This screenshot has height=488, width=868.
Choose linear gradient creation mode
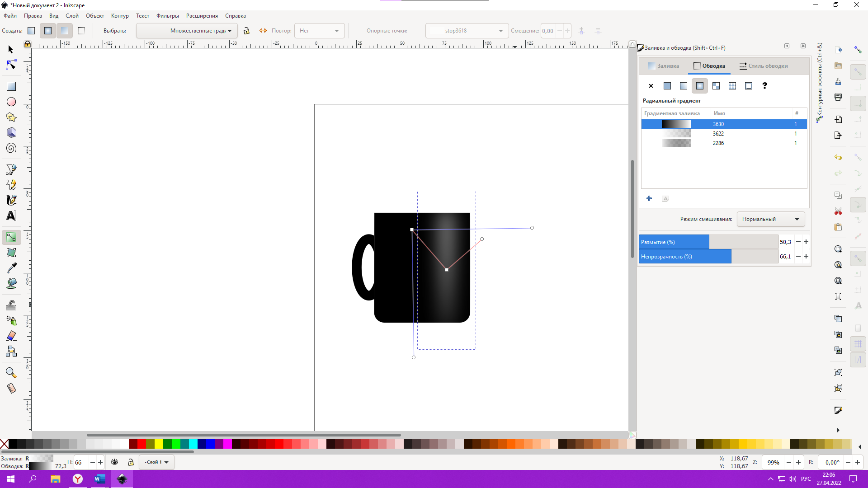click(x=31, y=31)
